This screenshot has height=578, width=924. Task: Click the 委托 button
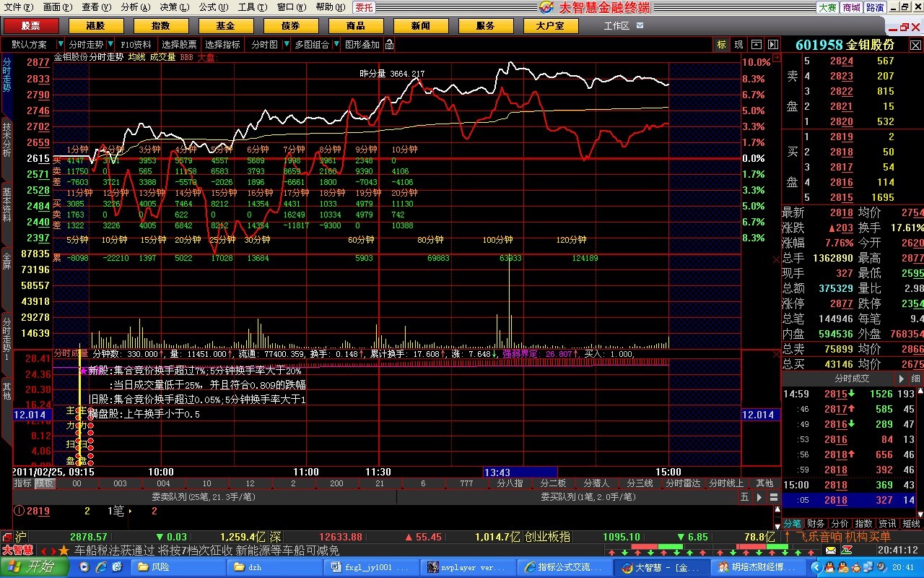click(x=364, y=7)
